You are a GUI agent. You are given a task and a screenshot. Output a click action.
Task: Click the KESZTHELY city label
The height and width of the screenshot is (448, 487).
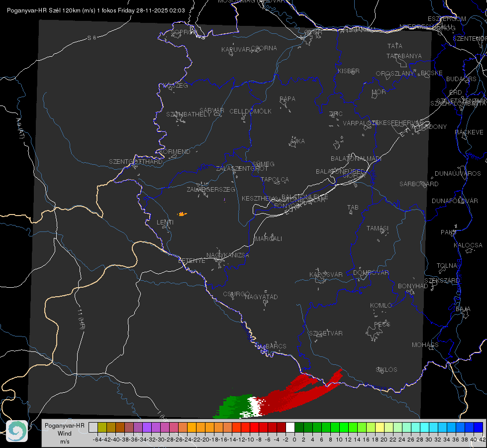point(259,198)
